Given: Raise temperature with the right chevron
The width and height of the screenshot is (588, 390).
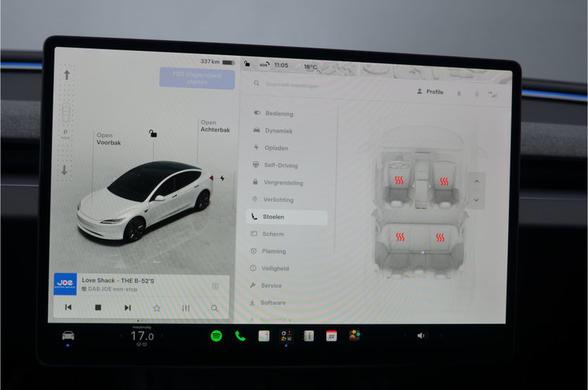Looking at the screenshot, I should pos(162,336).
